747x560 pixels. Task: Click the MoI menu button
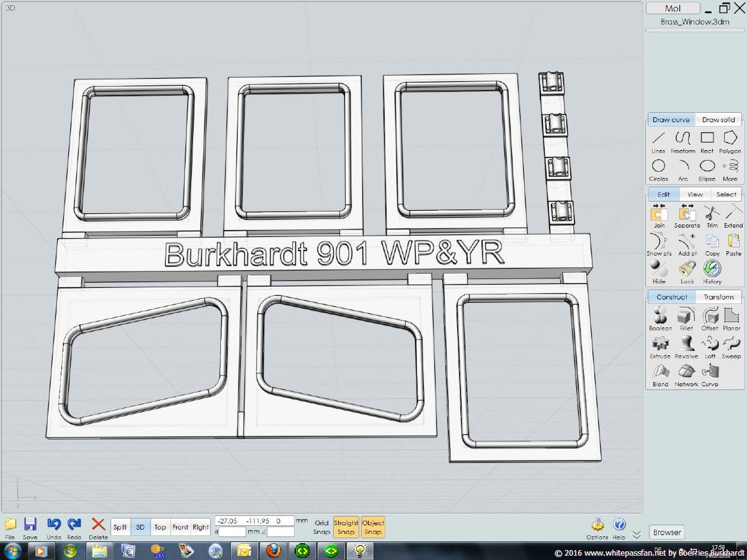[x=673, y=8]
